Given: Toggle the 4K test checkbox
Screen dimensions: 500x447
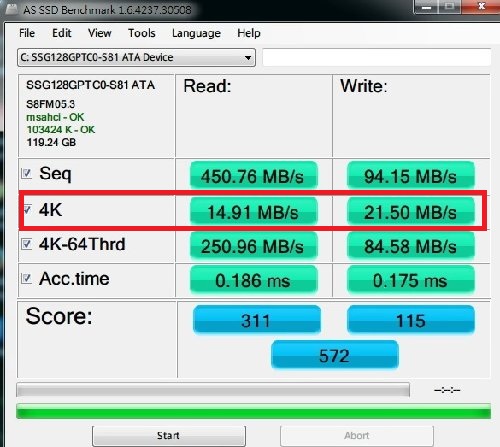Looking at the screenshot, I should point(27,209).
